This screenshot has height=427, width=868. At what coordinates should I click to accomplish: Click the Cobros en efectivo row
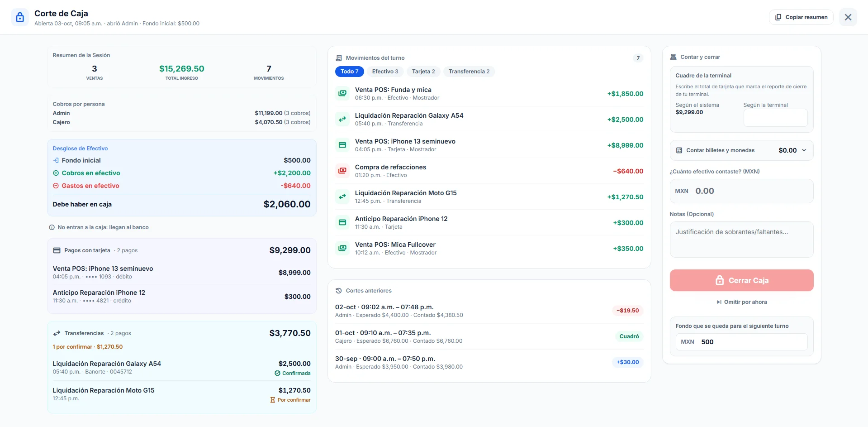(181, 173)
